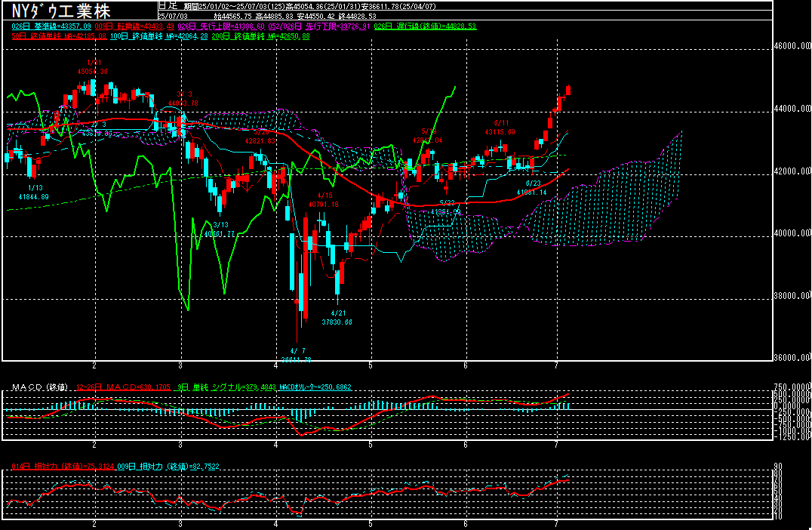Screen dimensions: 812x530
Task: Click the 4/21 low label 37830.66
Action: (x=337, y=318)
